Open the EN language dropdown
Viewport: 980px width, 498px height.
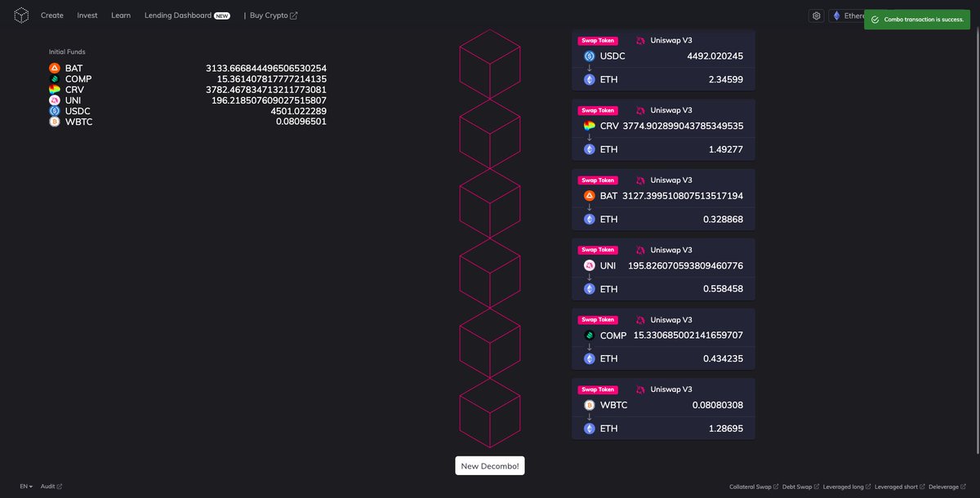click(x=26, y=487)
